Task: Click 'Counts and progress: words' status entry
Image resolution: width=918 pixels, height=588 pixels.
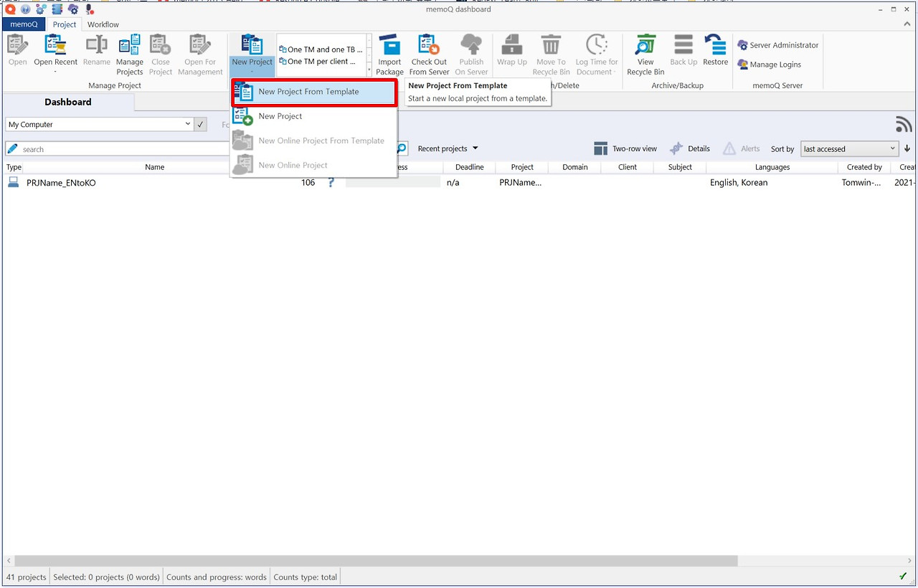Action: pyautogui.click(x=216, y=577)
